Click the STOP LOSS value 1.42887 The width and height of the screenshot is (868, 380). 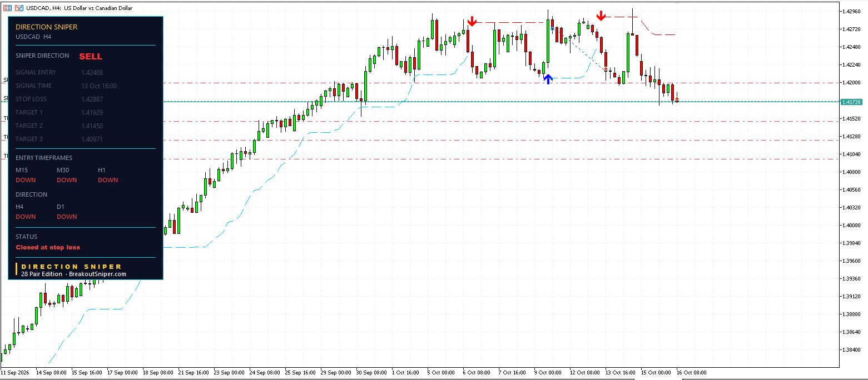coord(92,99)
